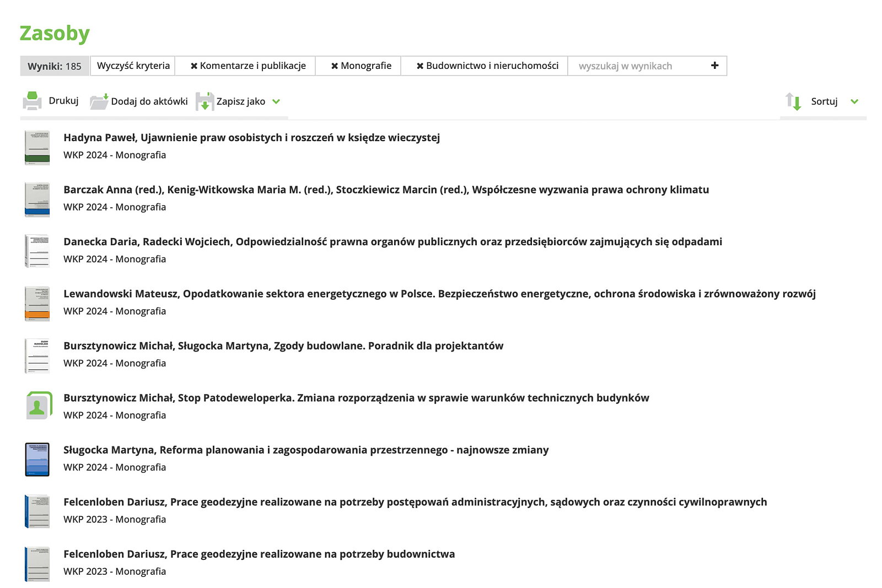Click WKP 2024 - Monografia under Reforma planowania
The image size is (882, 588).
click(x=115, y=467)
